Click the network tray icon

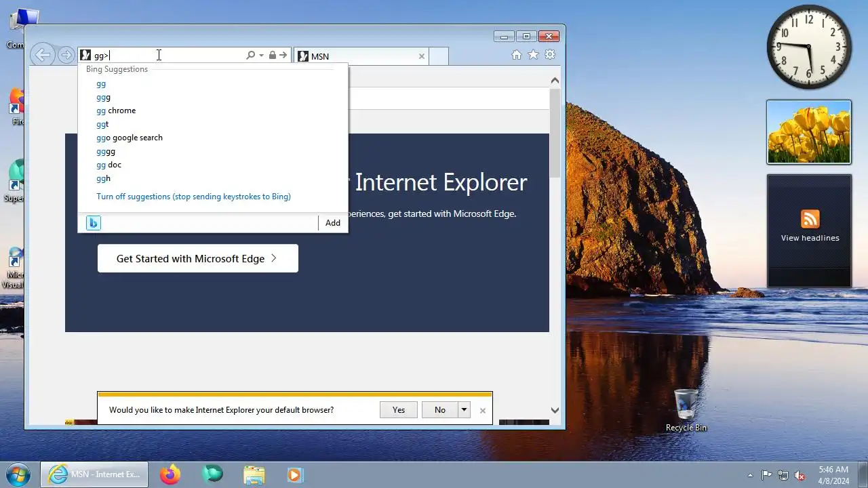[783, 475]
